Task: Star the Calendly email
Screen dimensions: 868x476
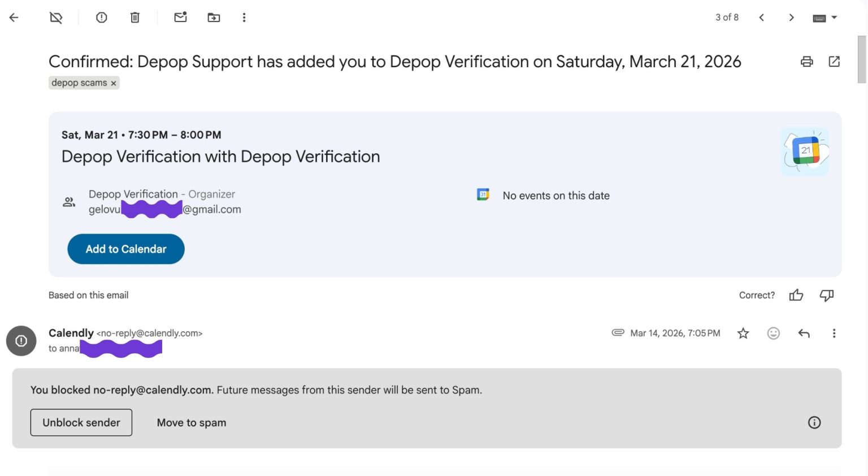Action: 743,334
